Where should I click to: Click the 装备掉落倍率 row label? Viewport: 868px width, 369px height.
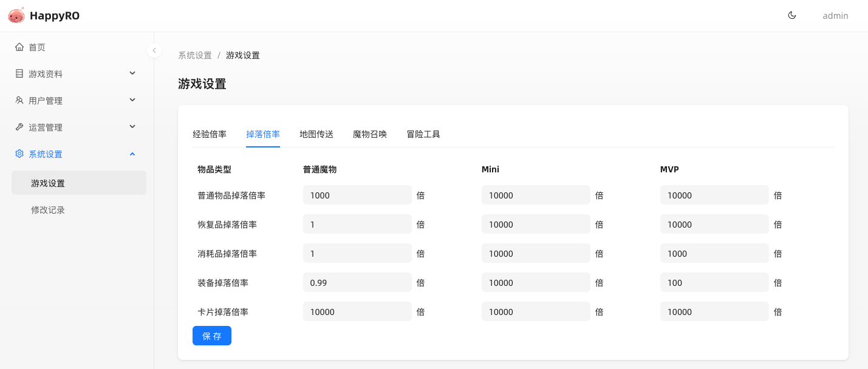point(223,283)
